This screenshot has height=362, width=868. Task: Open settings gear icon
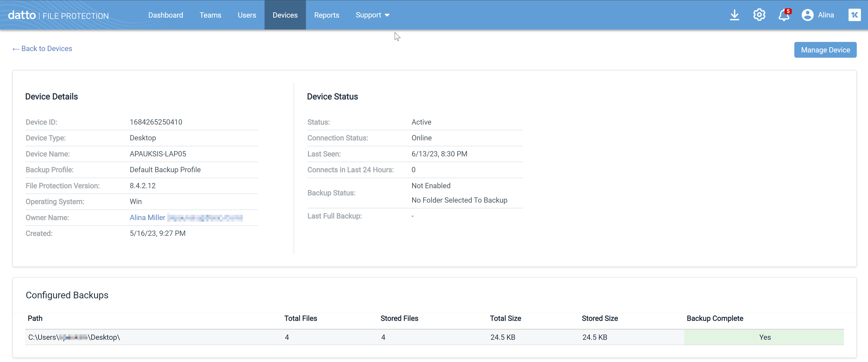759,15
